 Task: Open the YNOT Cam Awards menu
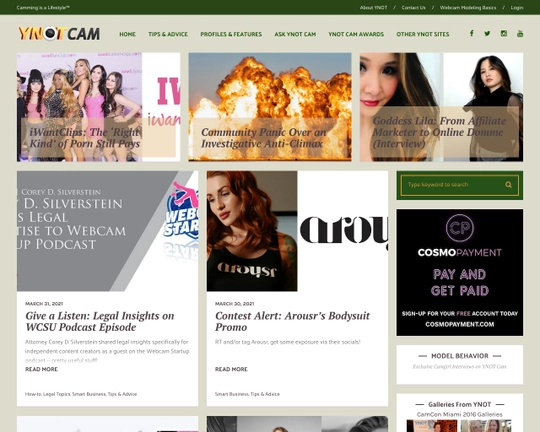point(356,34)
